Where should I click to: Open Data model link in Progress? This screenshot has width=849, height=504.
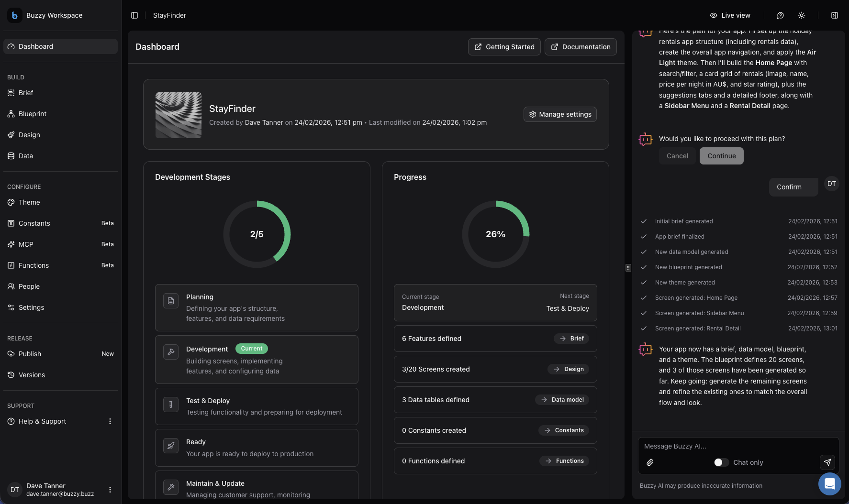pos(562,400)
